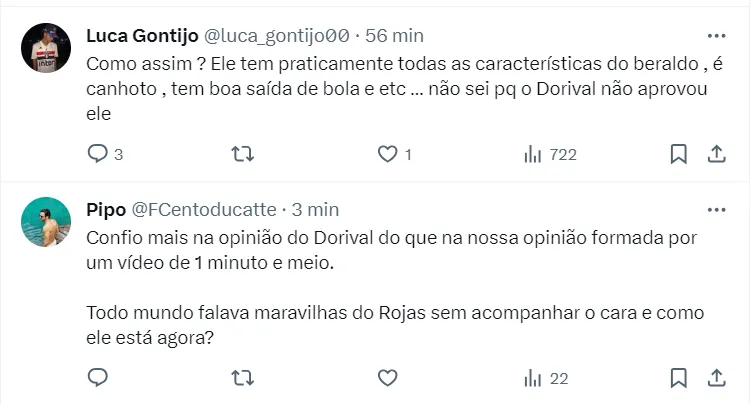This screenshot has height=404, width=752.
Task: Open more options on Pipo's tweet
Action: [x=716, y=210]
